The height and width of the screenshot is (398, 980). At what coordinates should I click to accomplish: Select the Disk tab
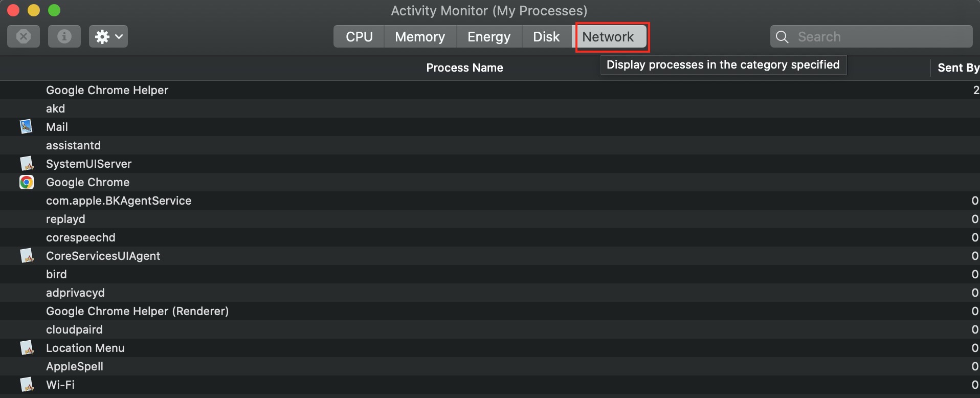pos(546,37)
